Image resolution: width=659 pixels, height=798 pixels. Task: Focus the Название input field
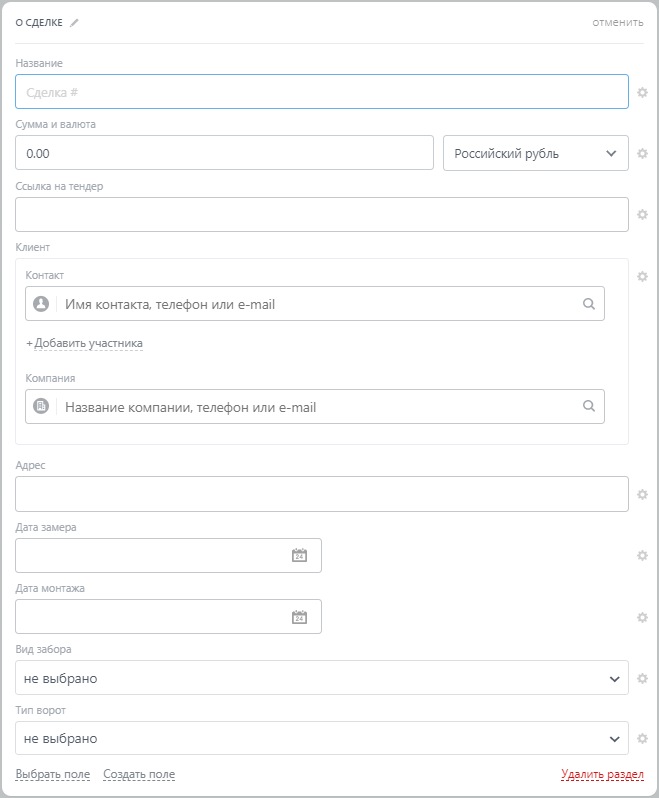coord(322,92)
